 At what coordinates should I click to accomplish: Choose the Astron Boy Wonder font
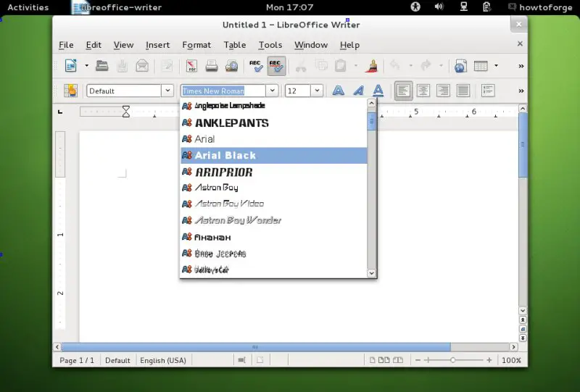[x=274, y=220]
